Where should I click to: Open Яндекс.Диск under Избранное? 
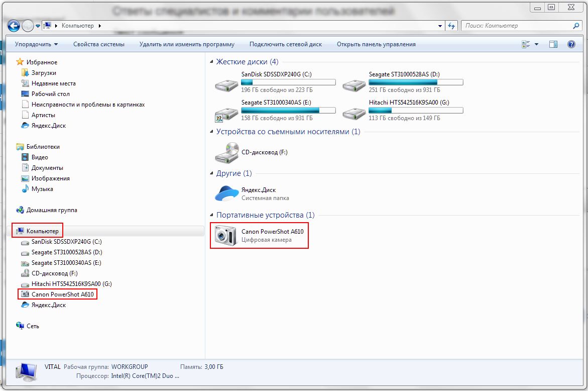(44, 125)
